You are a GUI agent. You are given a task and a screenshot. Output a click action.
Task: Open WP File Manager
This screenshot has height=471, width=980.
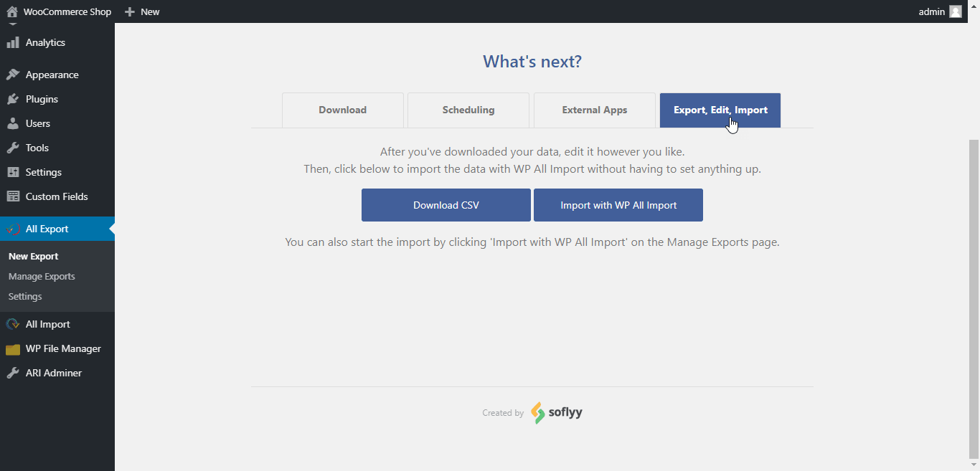pos(57,348)
